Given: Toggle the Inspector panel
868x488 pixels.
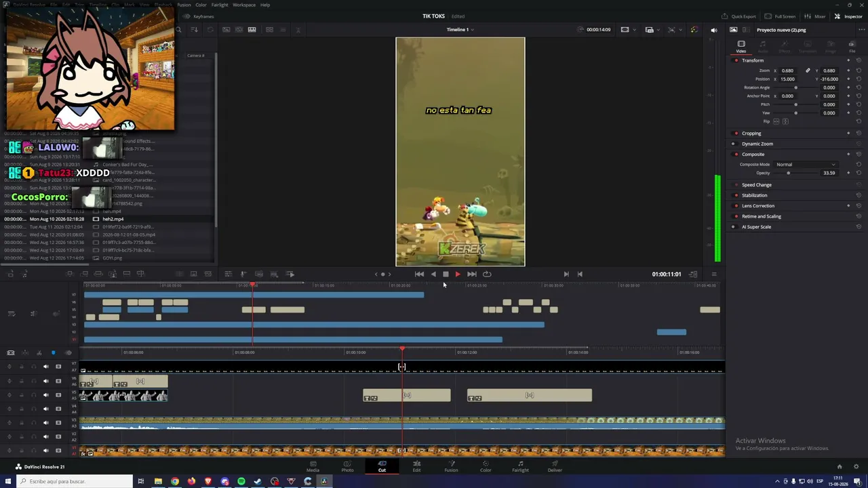Looking at the screenshot, I should click(x=848, y=16).
